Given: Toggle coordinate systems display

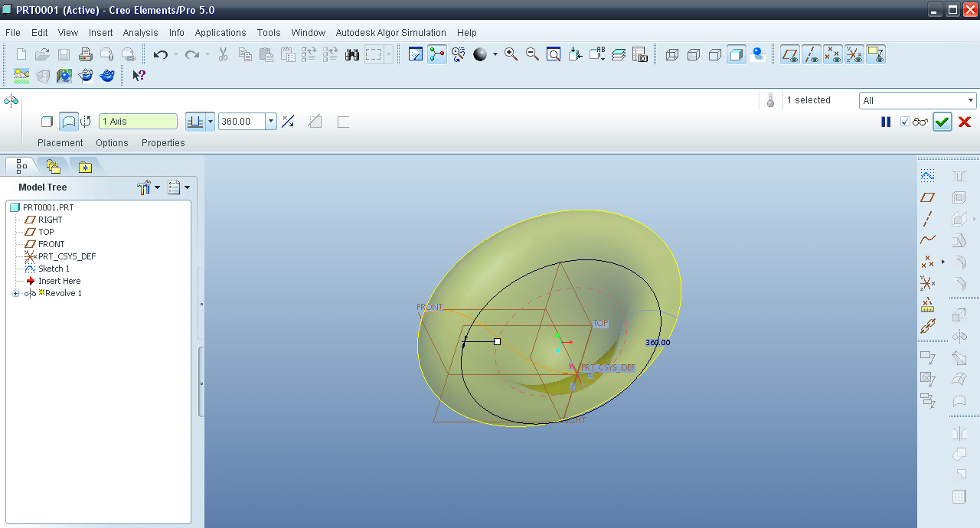Looking at the screenshot, I should 854,54.
